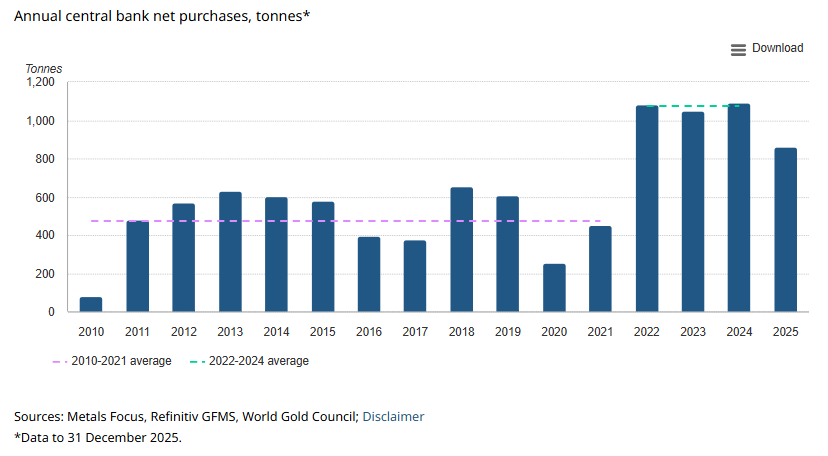Click the 2016 x-axis label

pyautogui.click(x=369, y=332)
